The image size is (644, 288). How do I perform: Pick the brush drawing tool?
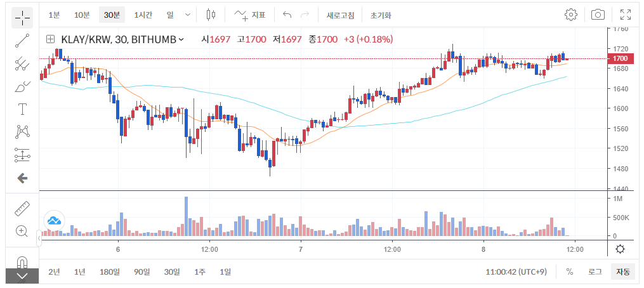pos(22,86)
